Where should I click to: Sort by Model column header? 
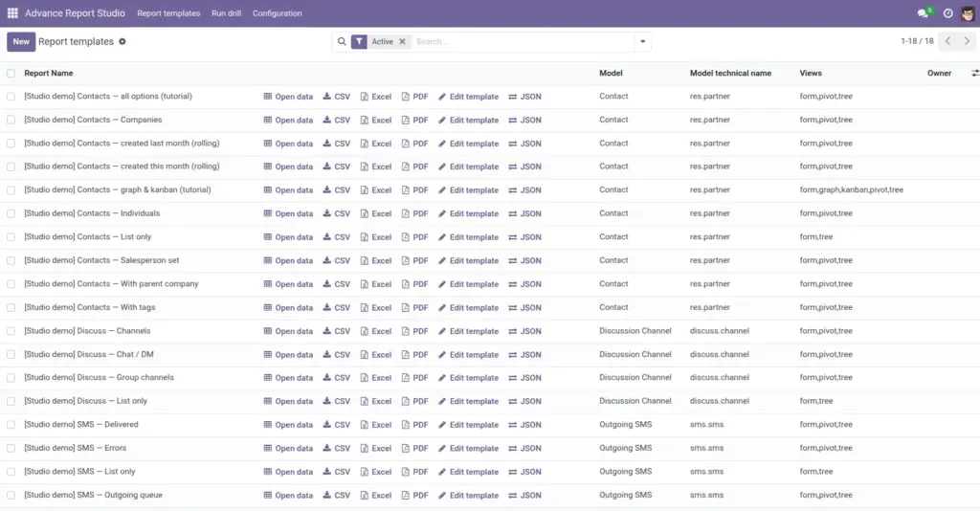coord(611,73)
